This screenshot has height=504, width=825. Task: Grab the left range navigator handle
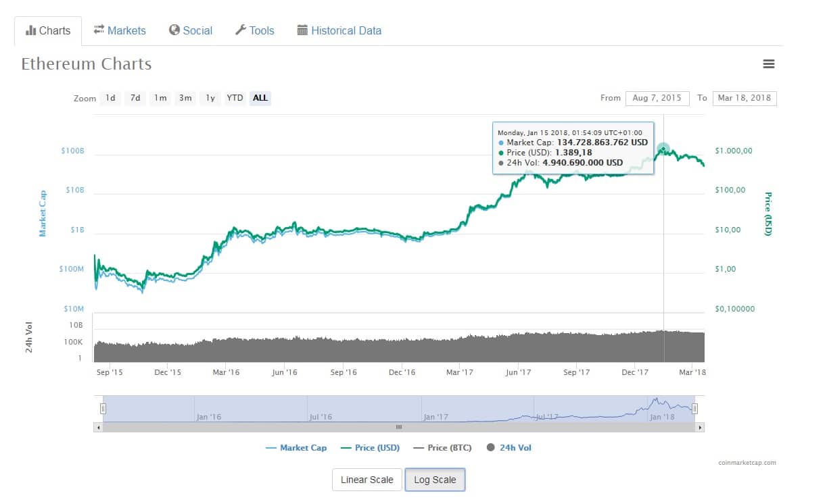point(103,409)
